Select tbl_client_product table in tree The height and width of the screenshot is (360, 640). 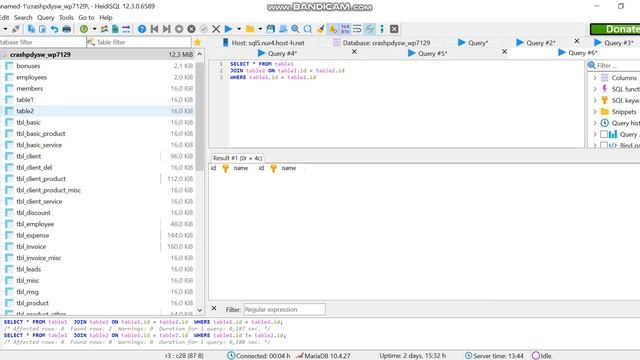pyautogui.click(x=41, y=179)
